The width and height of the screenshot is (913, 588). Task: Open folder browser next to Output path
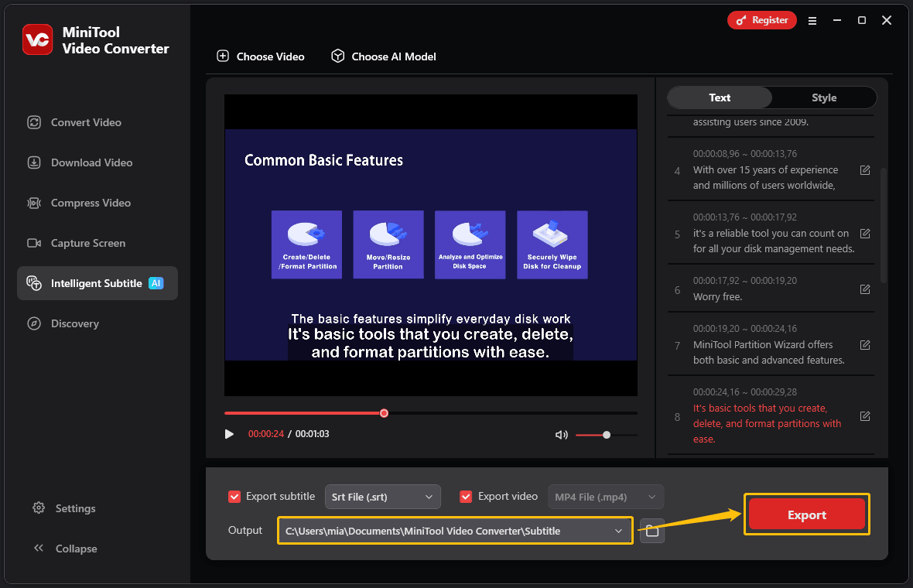coord(651,531)
